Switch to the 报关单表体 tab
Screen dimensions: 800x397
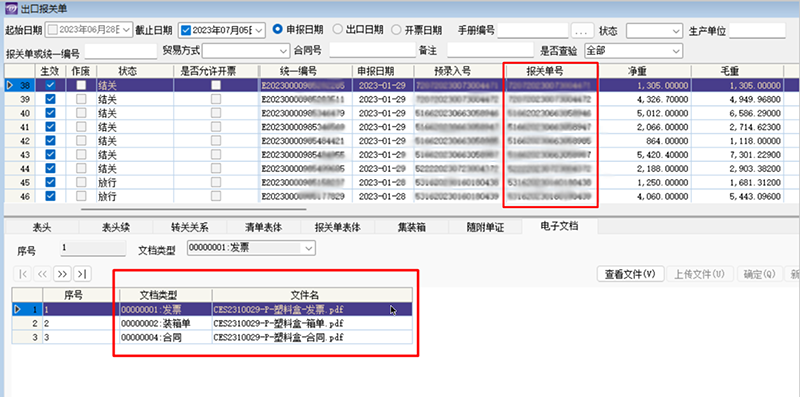(338, 227)
